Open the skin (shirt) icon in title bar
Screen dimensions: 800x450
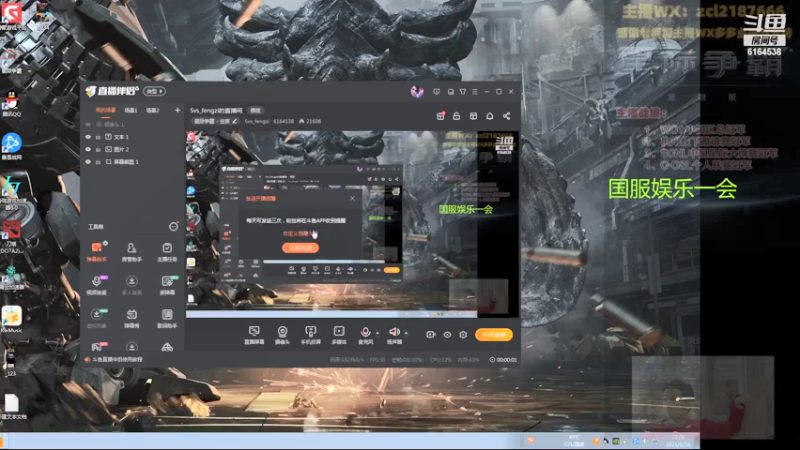tap(463, 92)
